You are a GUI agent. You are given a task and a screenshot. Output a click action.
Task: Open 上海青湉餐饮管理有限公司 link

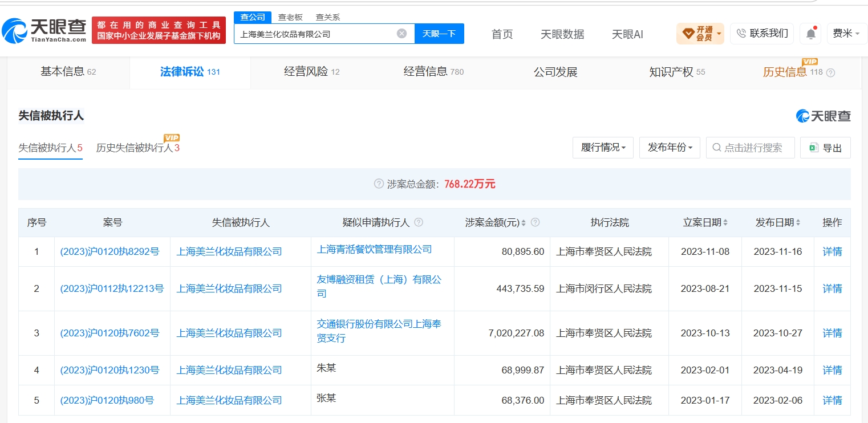pyautogui.click(x=374, y=249)
